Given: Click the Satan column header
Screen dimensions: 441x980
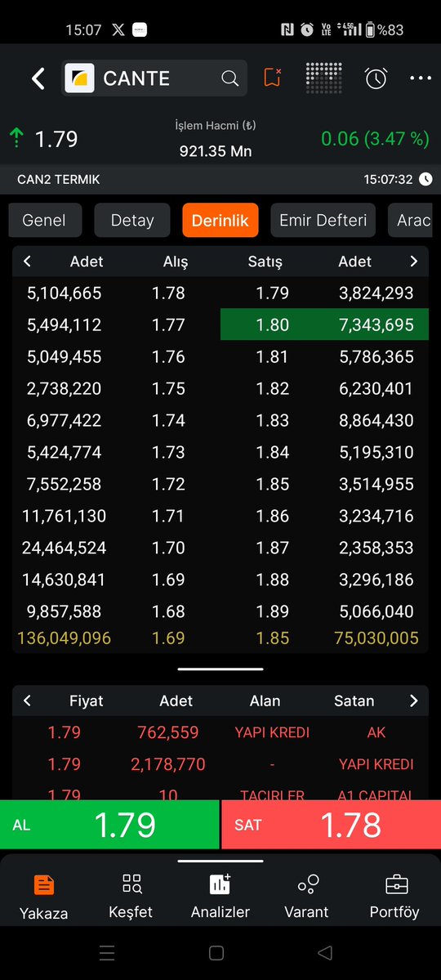Looking at the screenshot, I should click(354, 700).
